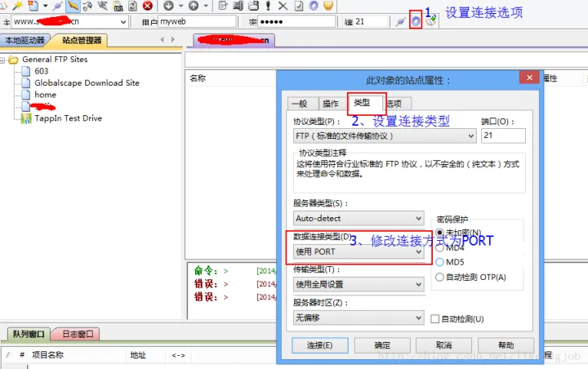Click the New folder toolbar icon
This screenshot has width=588, height=369.
(253, 5)
